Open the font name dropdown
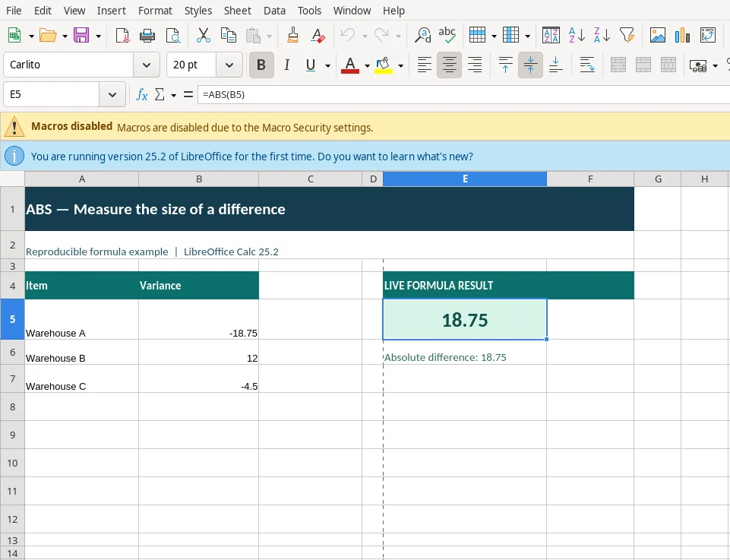The image size is (730, 560). (147, 65)
